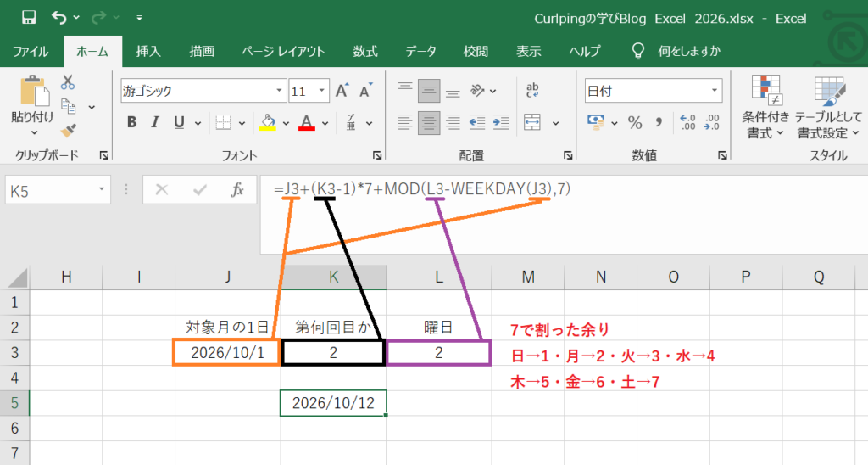Increase decimal places
The height and width of the screenshot is (465, 868).
687,122
